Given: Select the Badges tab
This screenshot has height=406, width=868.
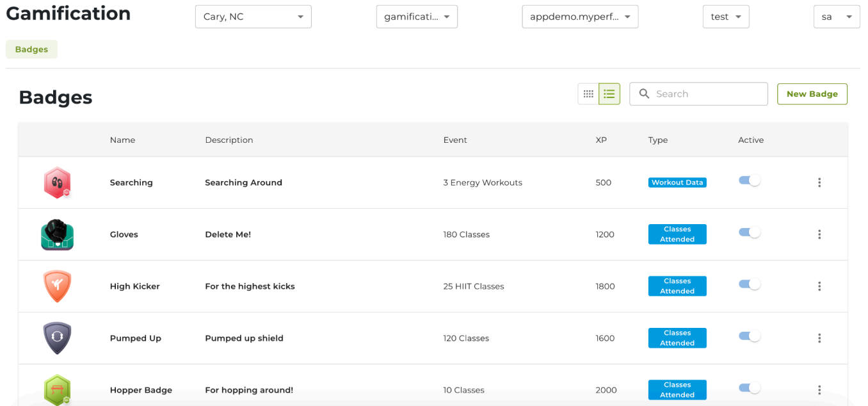Looking at the screenshot, I should coord(31,49).
